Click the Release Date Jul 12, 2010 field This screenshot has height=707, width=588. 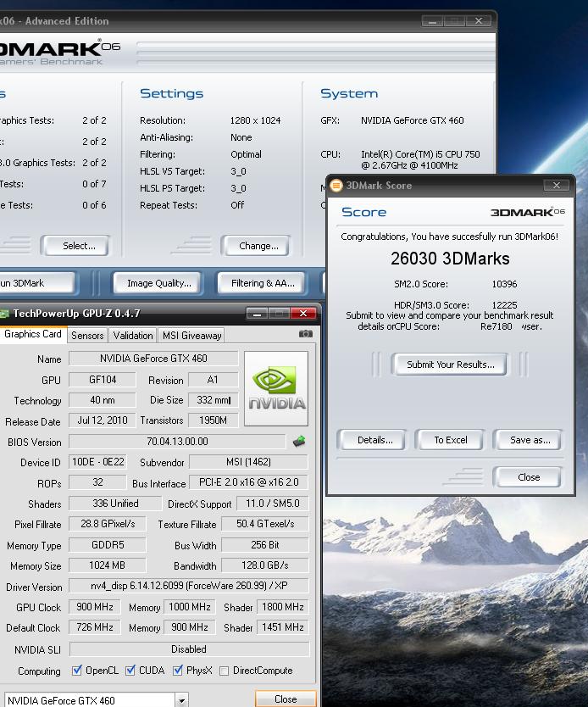(x=103, y=420)
